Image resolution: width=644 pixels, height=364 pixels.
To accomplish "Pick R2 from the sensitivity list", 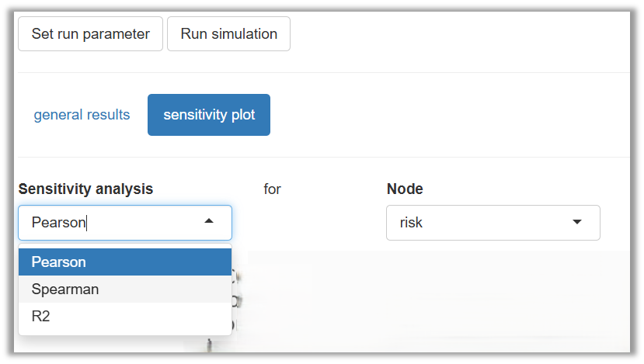I will coord(124,317).
